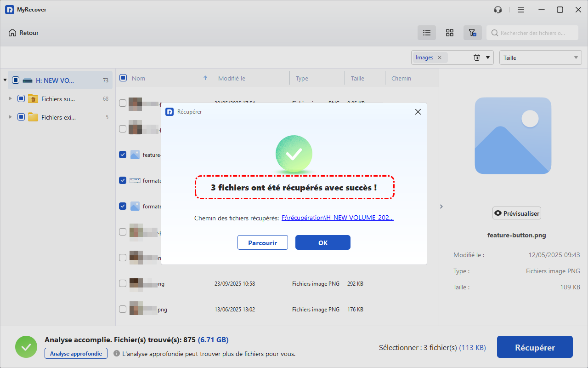Collapse the H: NEW VOLUME drive node
The image size is (588, 368).
(x=5, y=80)
